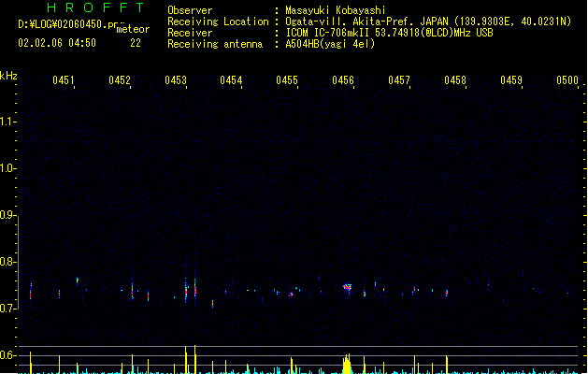Viewport: 588px width, 374px height.
Task: Click the 1.0 kHz frequency label
Action: (7, 168)
